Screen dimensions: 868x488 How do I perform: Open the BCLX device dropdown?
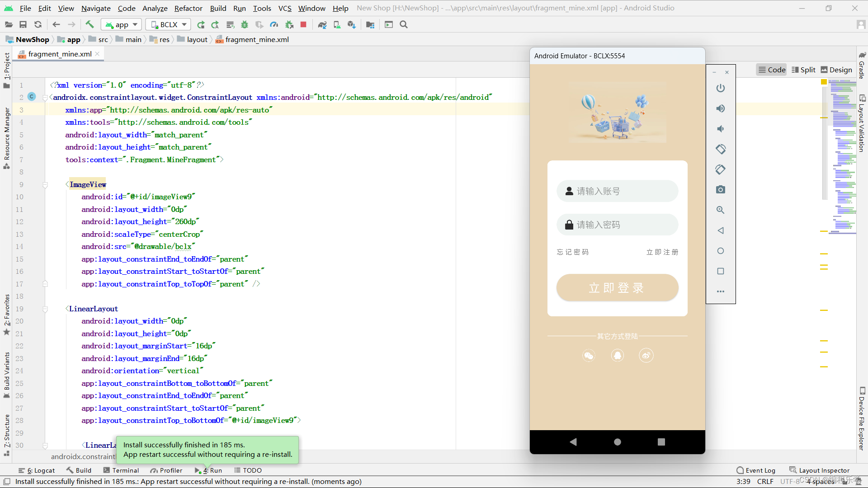coord(168,25)
